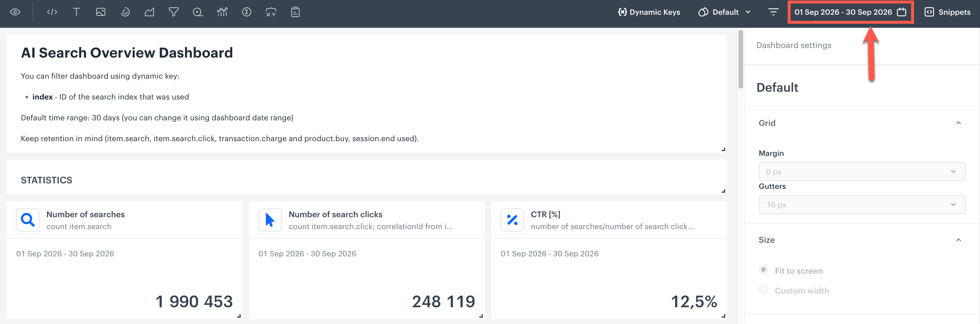Open the dashboard date range picker
980x324 pixels.
(850, 12)
